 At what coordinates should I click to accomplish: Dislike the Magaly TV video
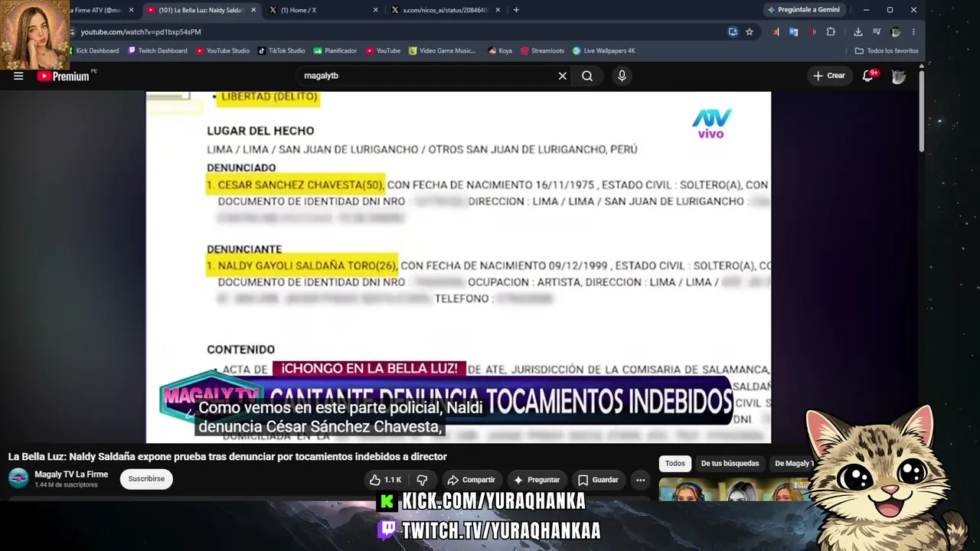coord(421,480)
